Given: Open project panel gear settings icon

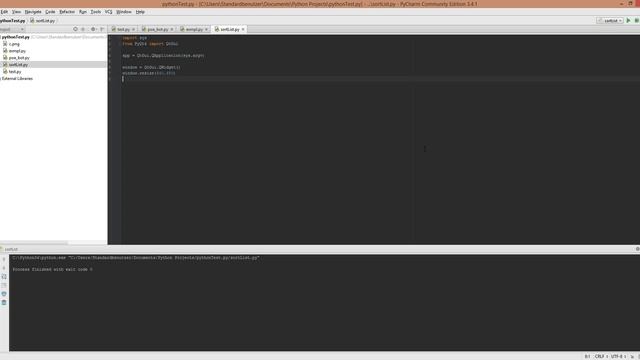Looking at the screenshot, I should (93, 29).
